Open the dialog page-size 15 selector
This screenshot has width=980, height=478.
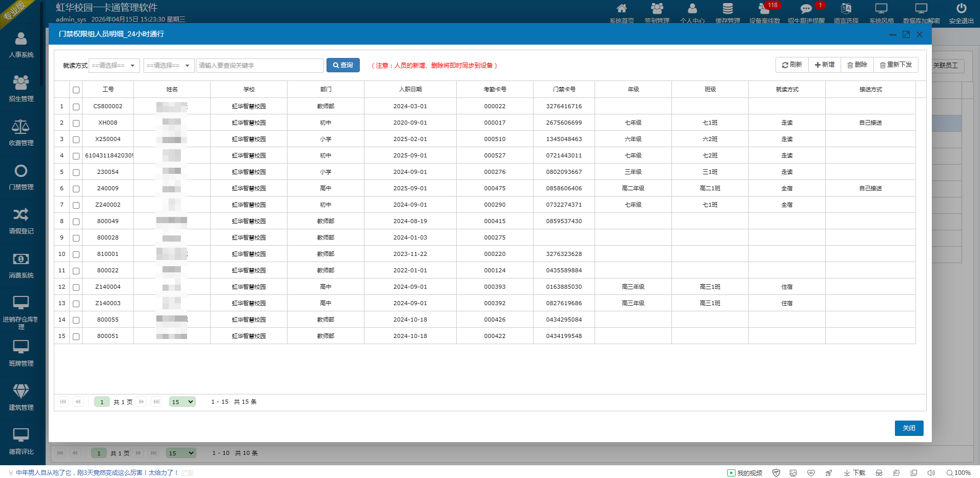point(182,402)
